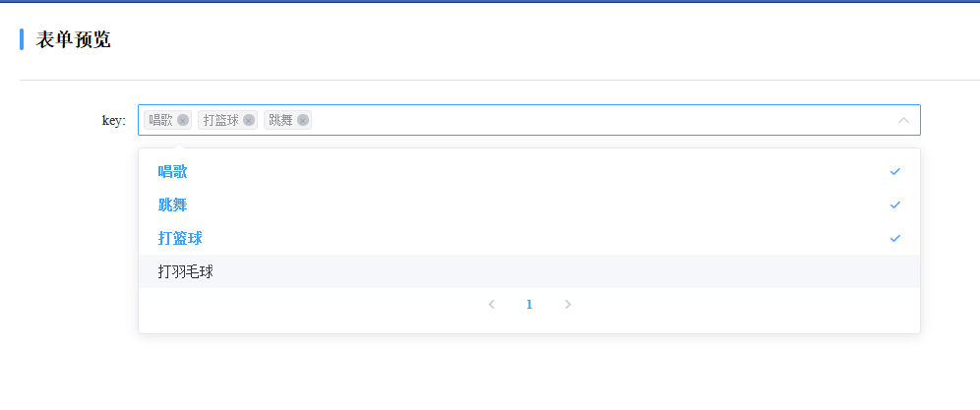Select the 打羽毛球 option
The image size is (980, 410).
tap(528, 272)
